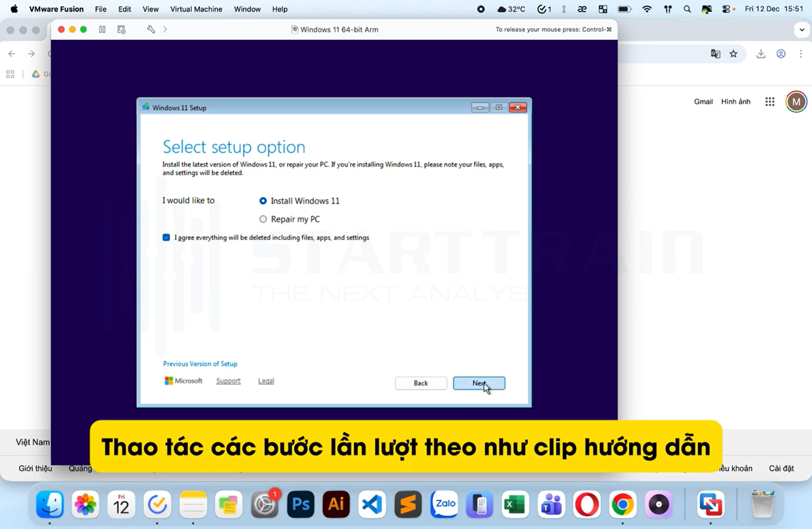Open the browser tab dropdown chevron
The height and width of the screenshot is (529, 812).
coord(802,29)
